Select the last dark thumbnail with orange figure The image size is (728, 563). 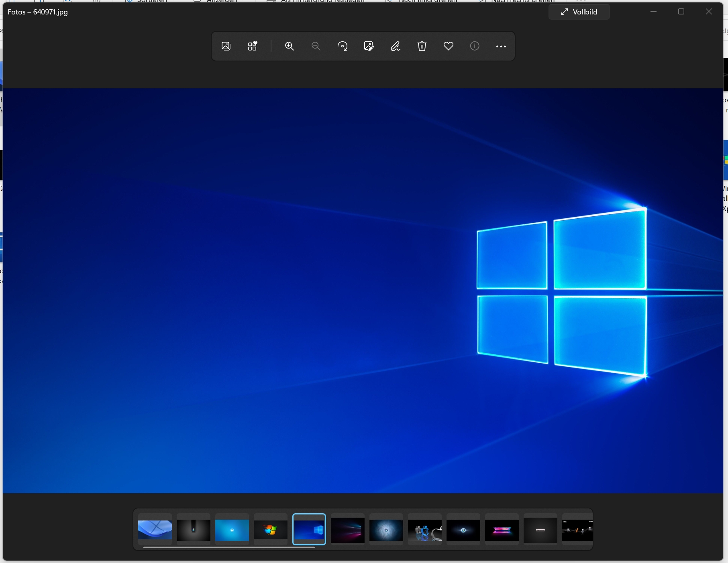click(577, 529)
